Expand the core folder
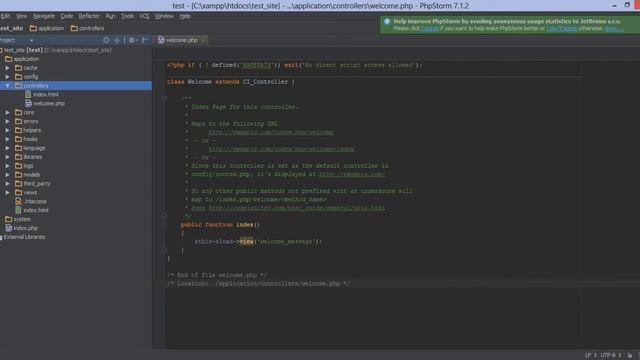This screenshot has width=640, height=360. (7, 112)
